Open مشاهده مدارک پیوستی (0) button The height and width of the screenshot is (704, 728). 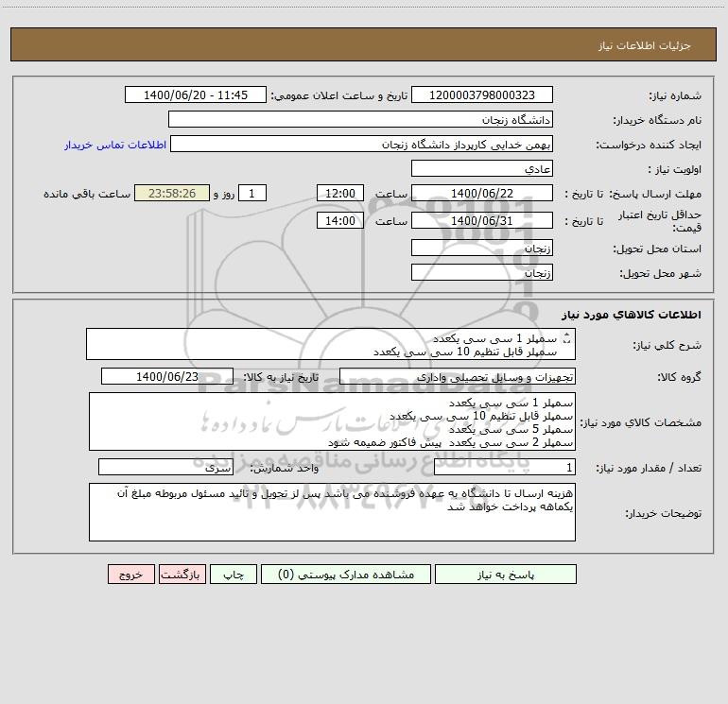pyautogui.click(x=346, y=575)
